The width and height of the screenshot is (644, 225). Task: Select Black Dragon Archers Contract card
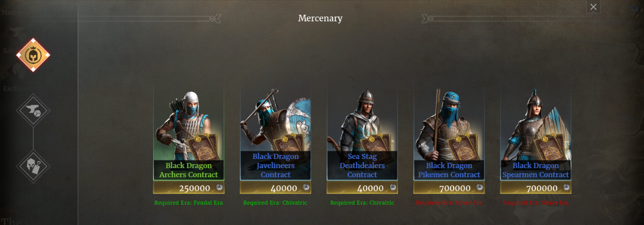[x=188, y=133]
